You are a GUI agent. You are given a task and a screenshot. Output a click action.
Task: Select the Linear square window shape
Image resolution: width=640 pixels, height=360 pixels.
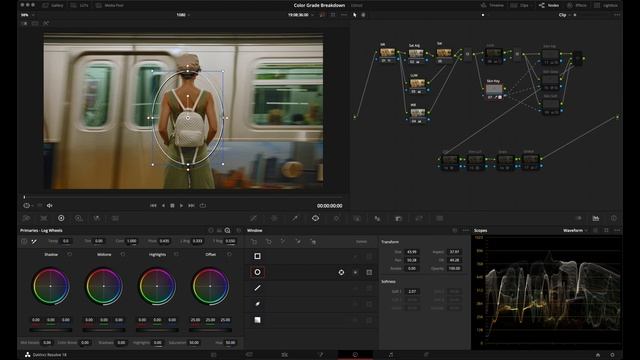point(257,256)
